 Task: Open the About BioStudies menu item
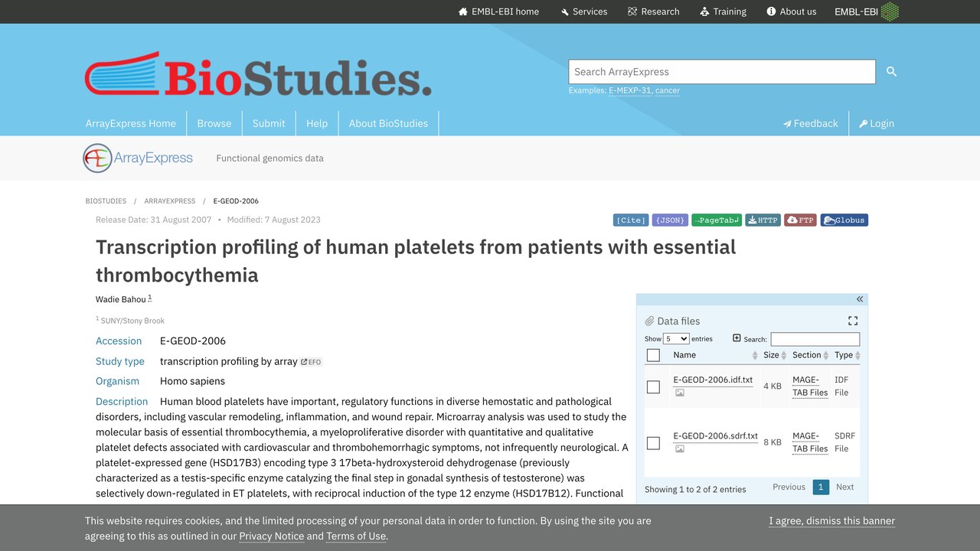(x=388, y=123)
